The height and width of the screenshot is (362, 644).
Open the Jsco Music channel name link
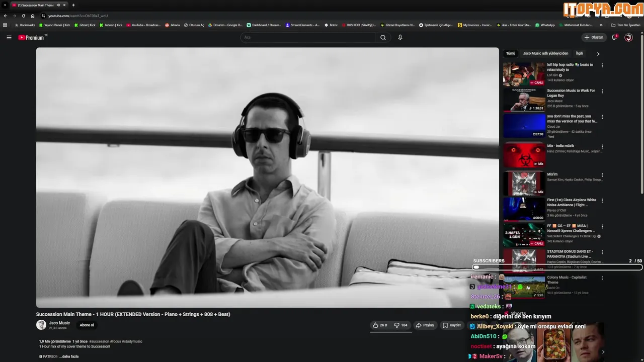pyautogui.click(x=59, y=323)
